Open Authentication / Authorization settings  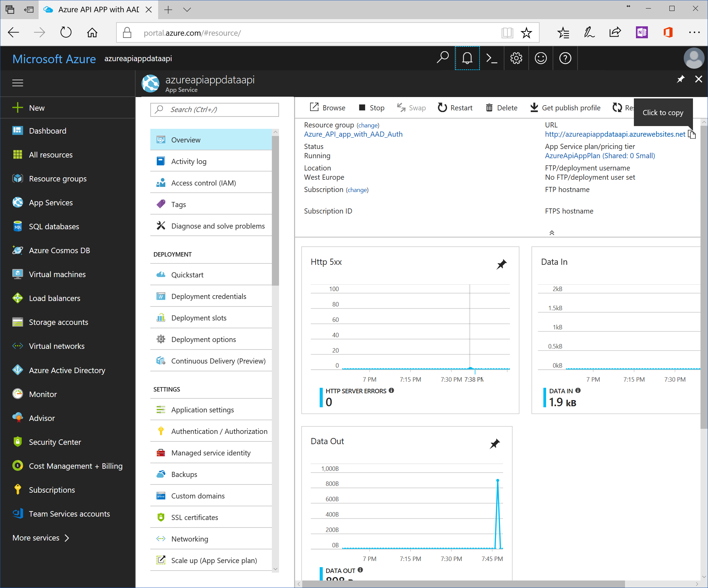(x=219, y=431)
